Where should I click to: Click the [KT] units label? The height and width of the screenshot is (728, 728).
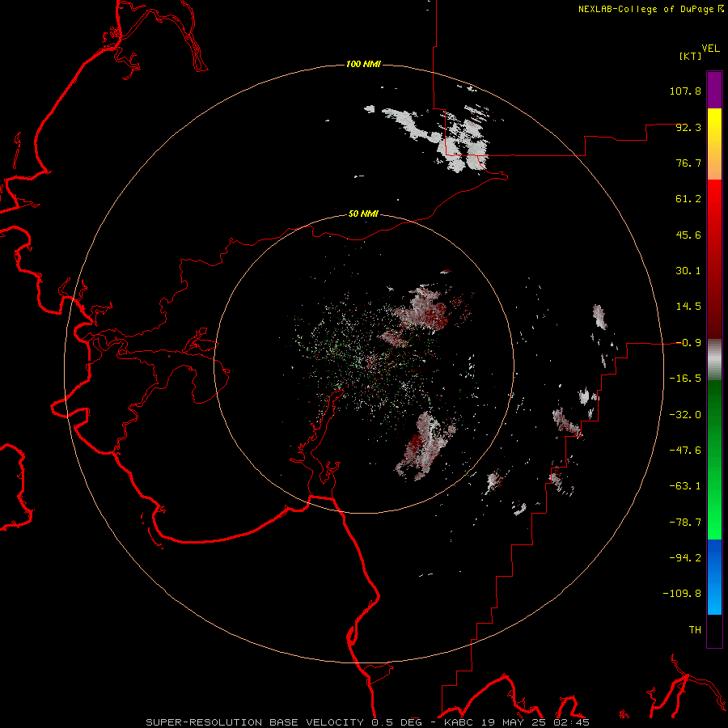coord(690,56)
